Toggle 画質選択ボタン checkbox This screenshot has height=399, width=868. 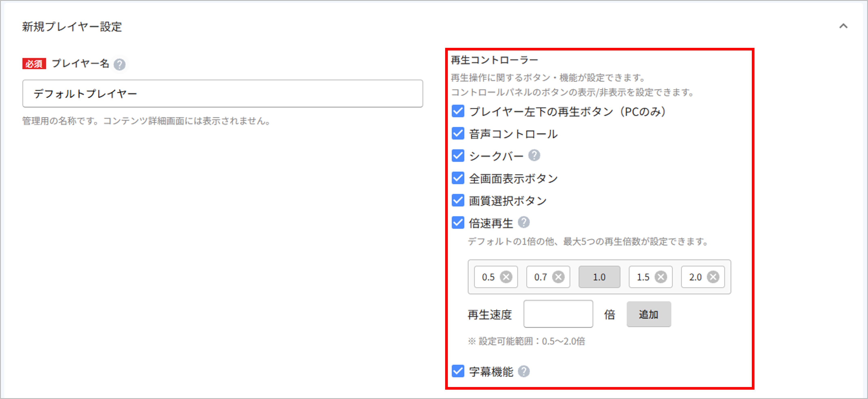(x=458, y=200)
